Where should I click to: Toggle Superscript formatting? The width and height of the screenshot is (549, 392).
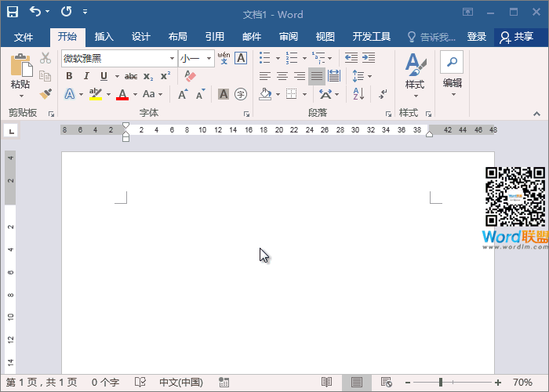point(165,76)
